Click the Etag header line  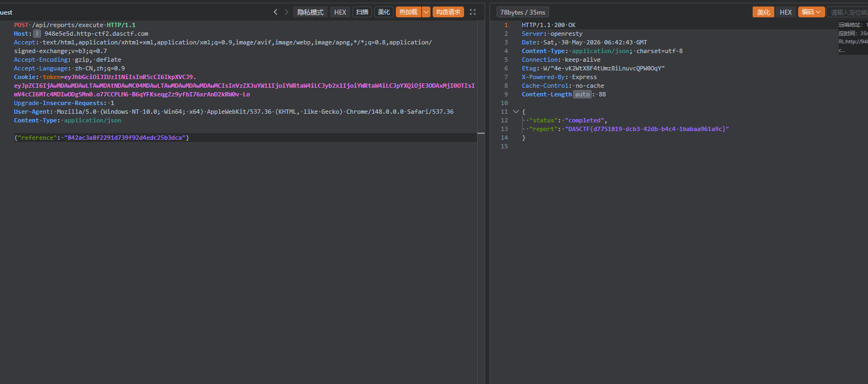(x=593, y=68)
